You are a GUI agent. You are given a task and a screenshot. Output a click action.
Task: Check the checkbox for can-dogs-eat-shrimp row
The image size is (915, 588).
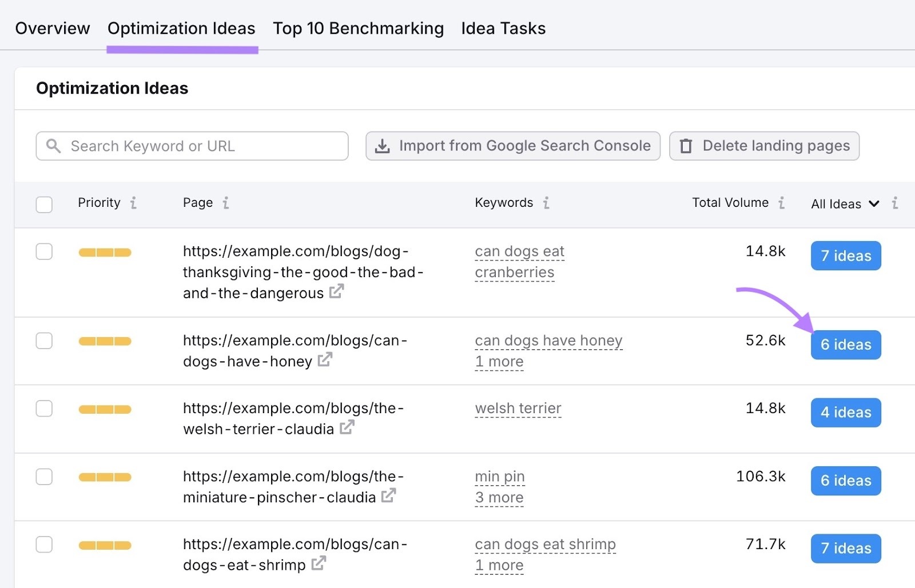point(44,545)
